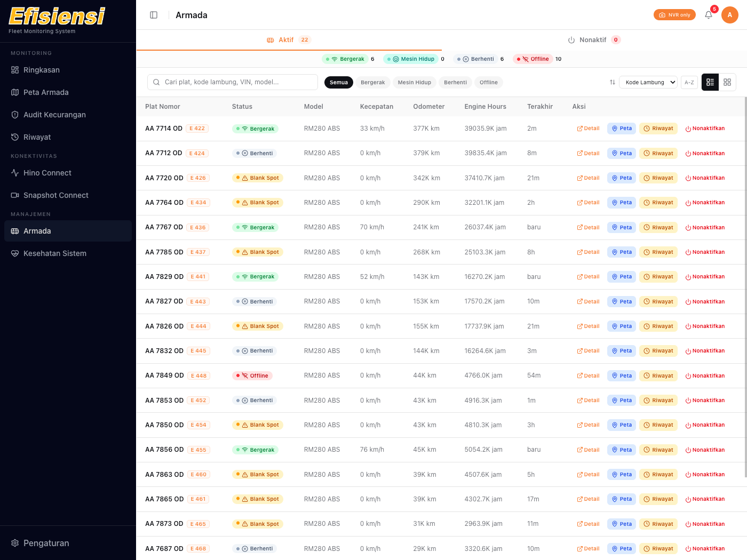Open user avatar A menu
The width and height of the screenshot is (747, 560).
click(729, 15)
